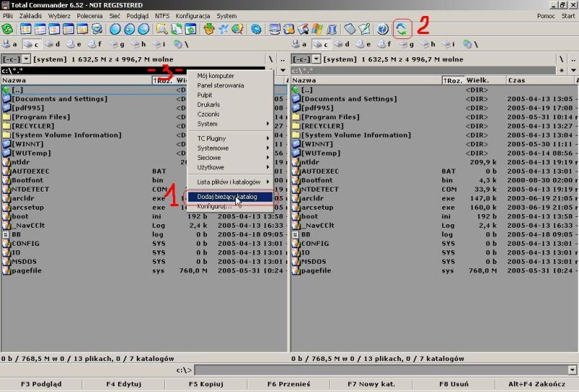The height and width of the screenshot is (392, 579).
Task: Click the blue-green reload arrows toolbar icon
Action: (402, 29)
